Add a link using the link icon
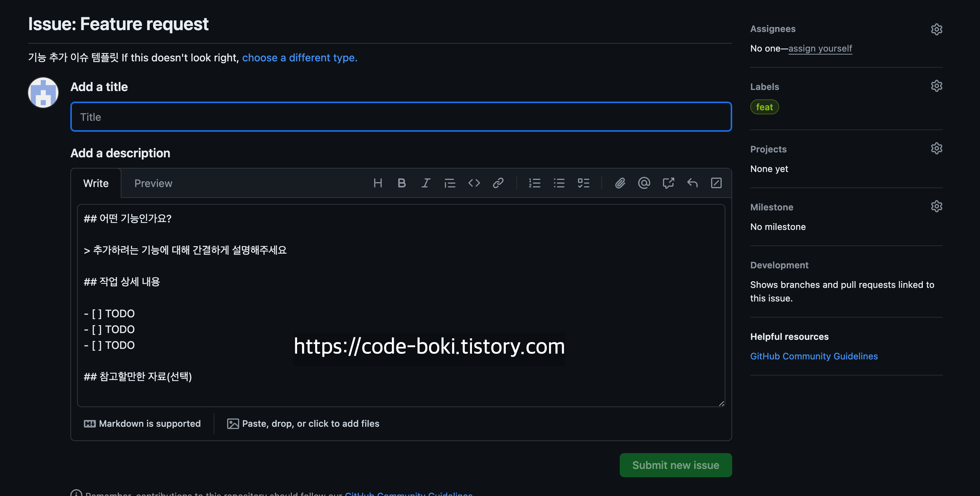 click(x=498, y=183)
